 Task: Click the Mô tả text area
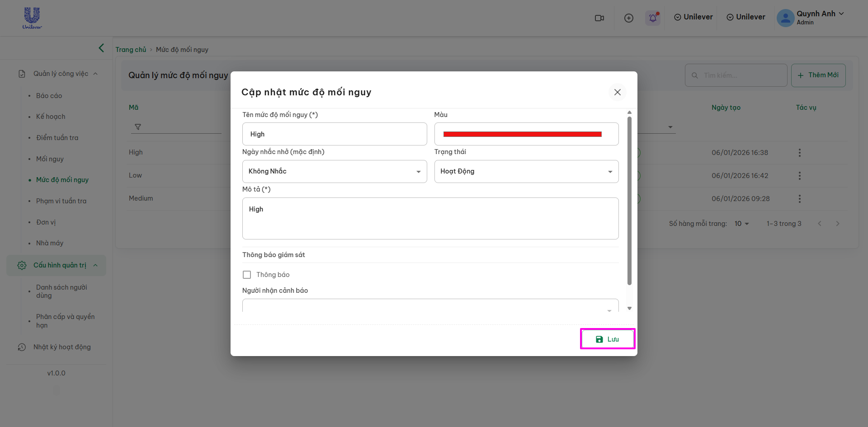click(430, 218)
